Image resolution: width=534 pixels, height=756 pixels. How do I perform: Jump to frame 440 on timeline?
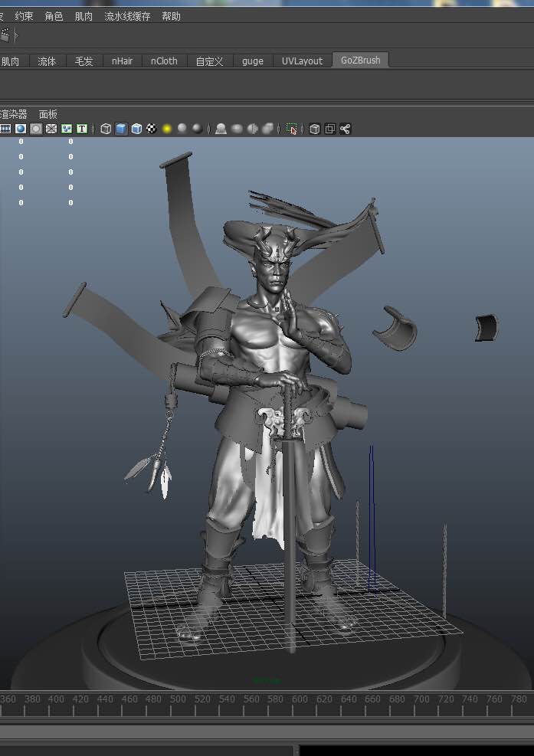(x=105, y=699)
